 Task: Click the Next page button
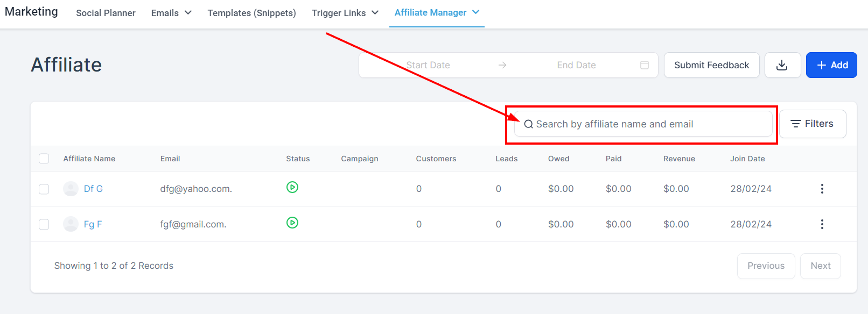[821, 266]
